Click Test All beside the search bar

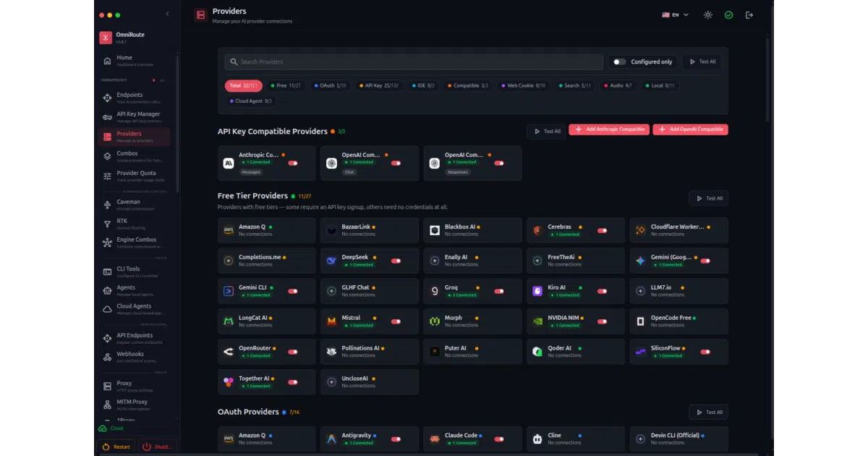pyautogui.click(x=702, y=62)
